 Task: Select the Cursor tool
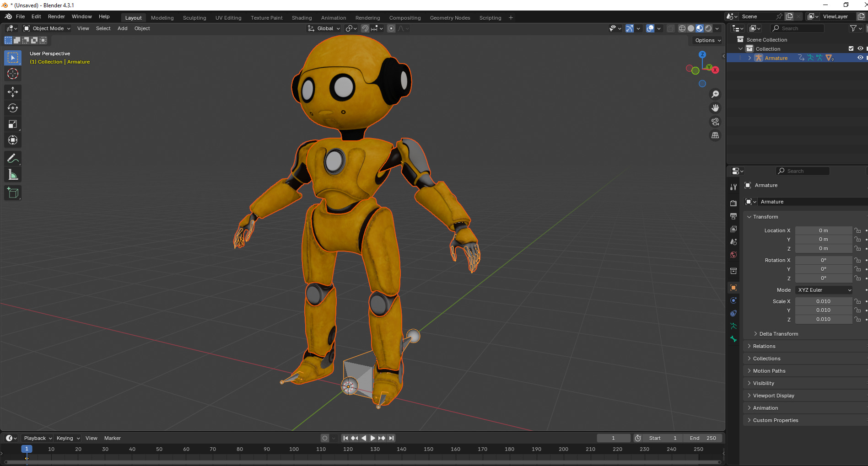click(x=13, y=74)
